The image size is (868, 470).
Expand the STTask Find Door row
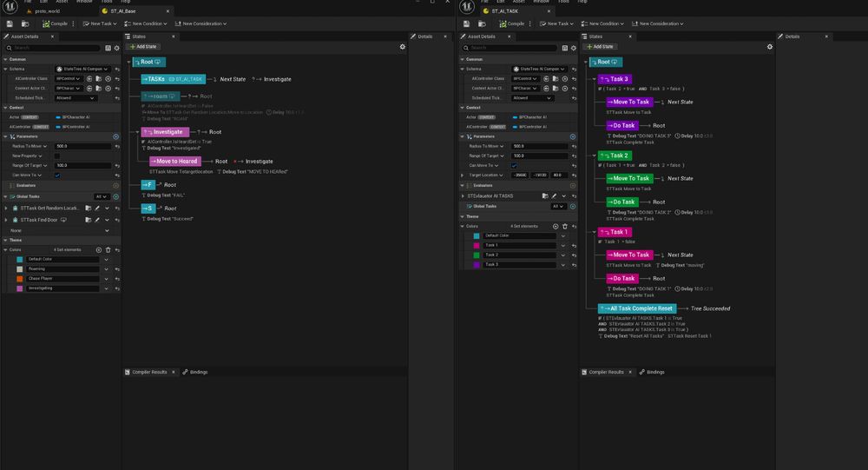(x=6, y=220)
